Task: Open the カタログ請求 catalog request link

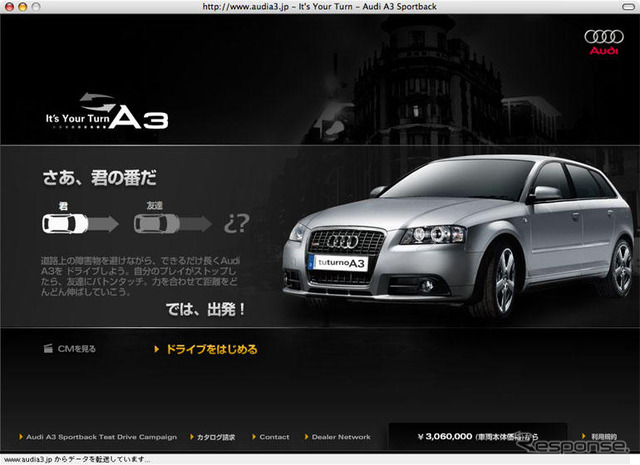Action: (216, 437)
